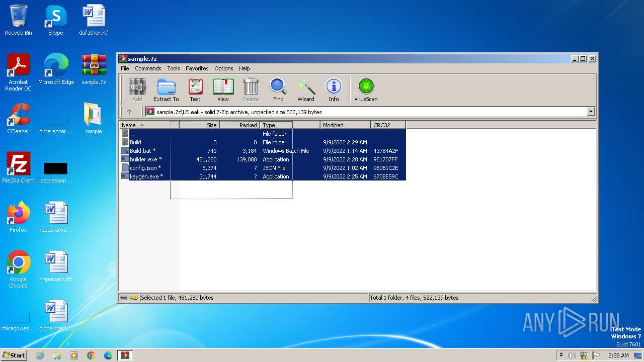The image size is (644, 362).
Task: Expand the archive path dropdown
Action: 591,112
